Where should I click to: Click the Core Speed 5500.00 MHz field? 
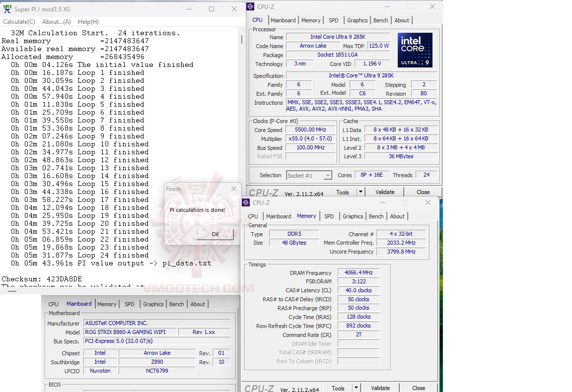coord(310,130)
